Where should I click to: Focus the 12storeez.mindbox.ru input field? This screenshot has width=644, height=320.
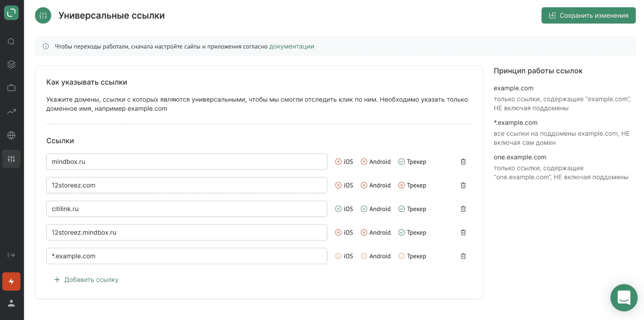(187, 232)
